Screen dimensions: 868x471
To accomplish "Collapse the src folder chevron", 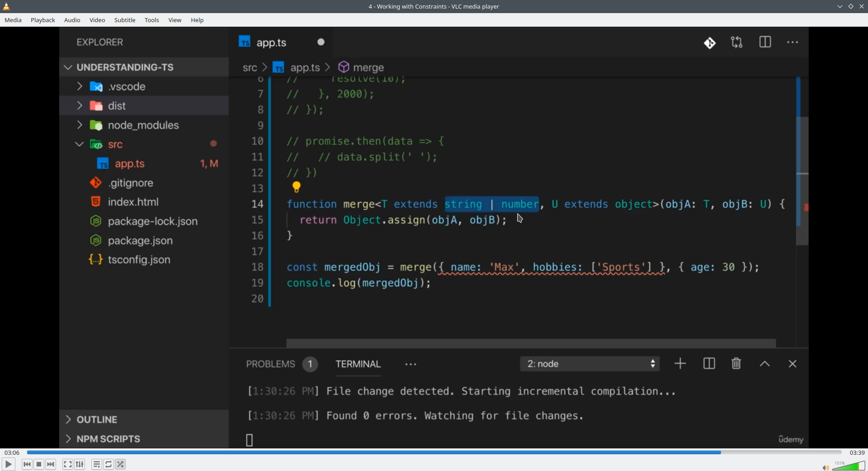I will pyautogui.click(x=80, y=145).
